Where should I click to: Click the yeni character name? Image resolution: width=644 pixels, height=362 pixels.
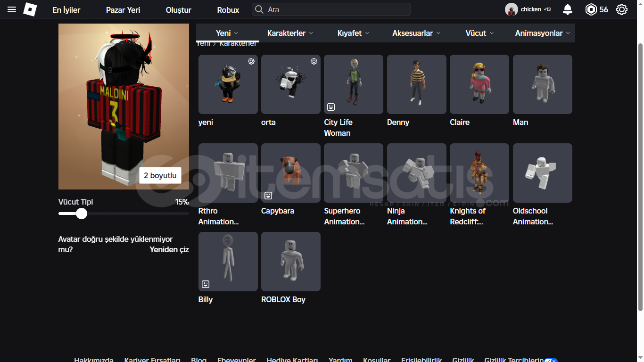206,122
